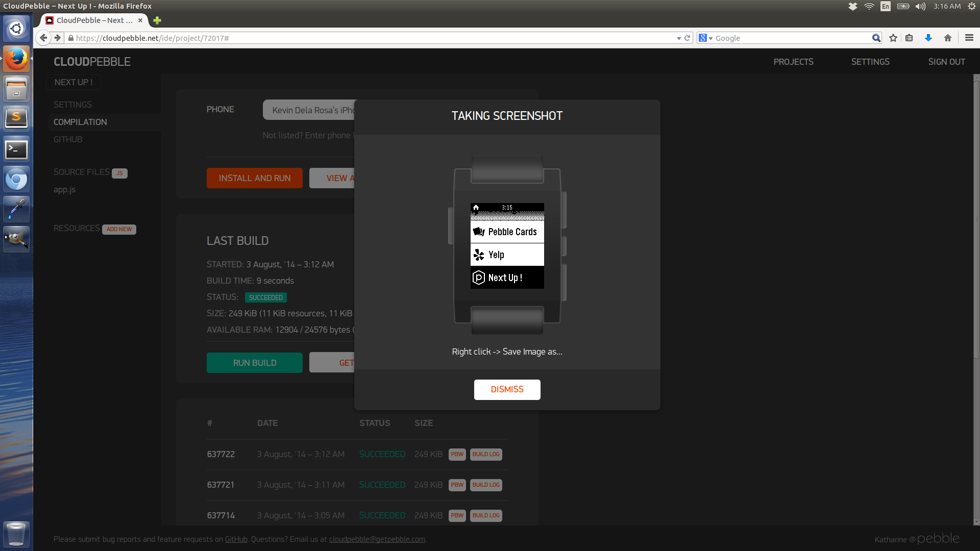
Task: Click the Pebble watch screenshot image
Action: 507,245
